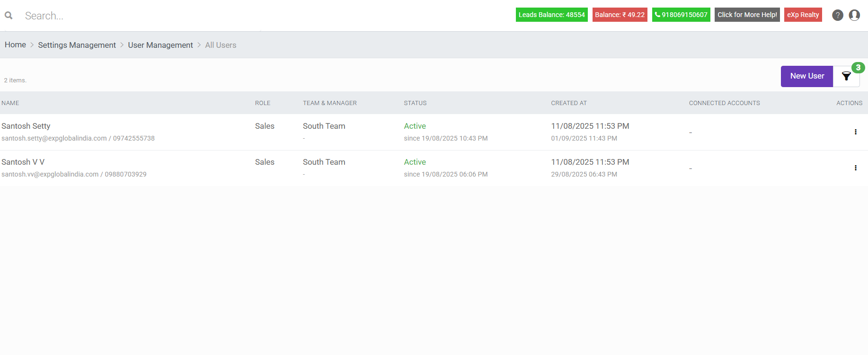Click the search magnifier icon
This screenshot has height=355, width=868.
[x=9, y=16]
